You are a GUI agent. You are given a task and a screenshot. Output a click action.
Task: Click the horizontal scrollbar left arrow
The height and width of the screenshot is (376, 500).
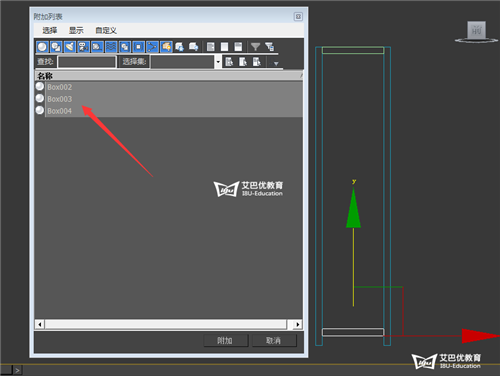click(x=40, y=324)
